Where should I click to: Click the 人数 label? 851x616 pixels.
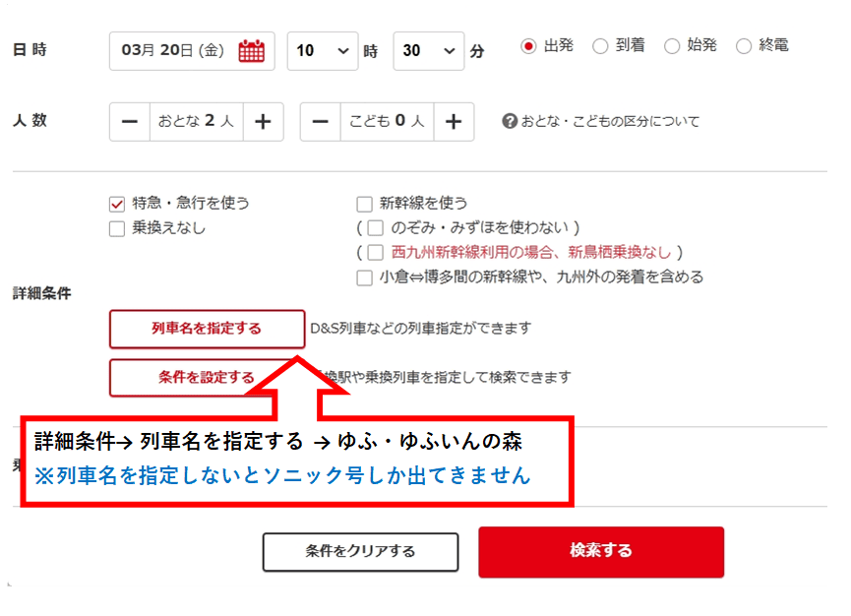coord(30,120)
